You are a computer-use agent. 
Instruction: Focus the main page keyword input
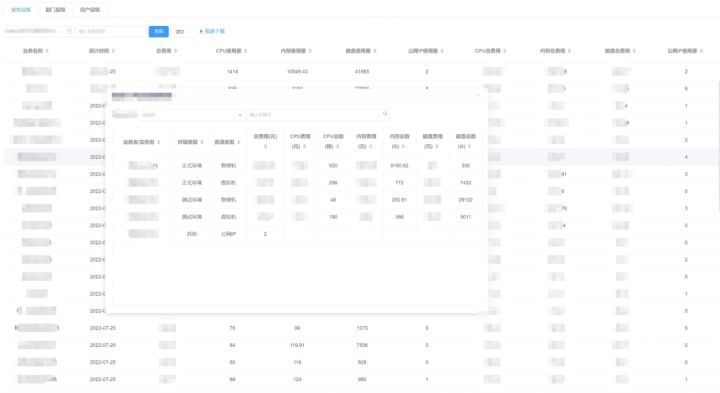click(x=111, y=31)
